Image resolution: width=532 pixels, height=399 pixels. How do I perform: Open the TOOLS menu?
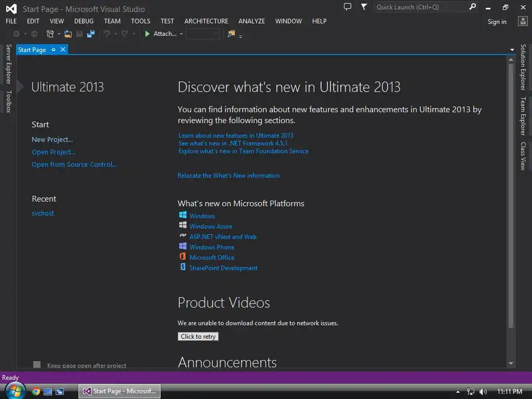point(140,21)
